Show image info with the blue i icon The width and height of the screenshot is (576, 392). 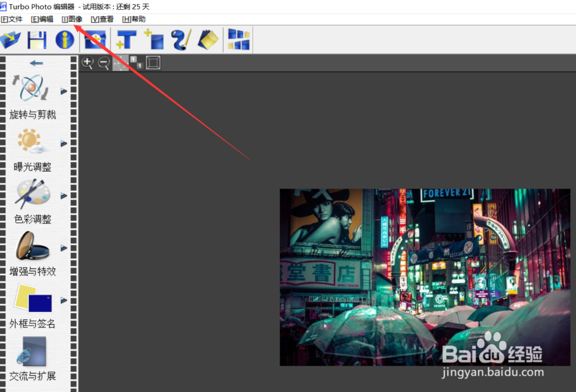(x=65, y=40)
